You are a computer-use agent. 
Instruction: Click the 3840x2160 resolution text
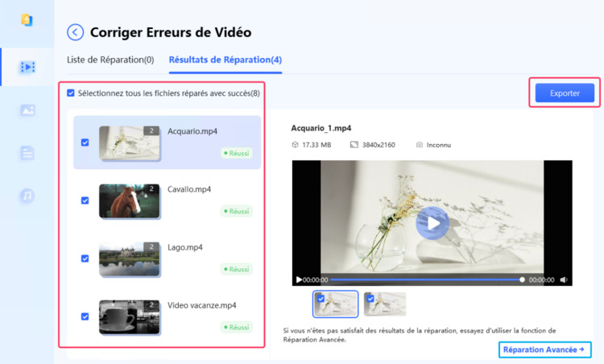(x=379, y=145)
